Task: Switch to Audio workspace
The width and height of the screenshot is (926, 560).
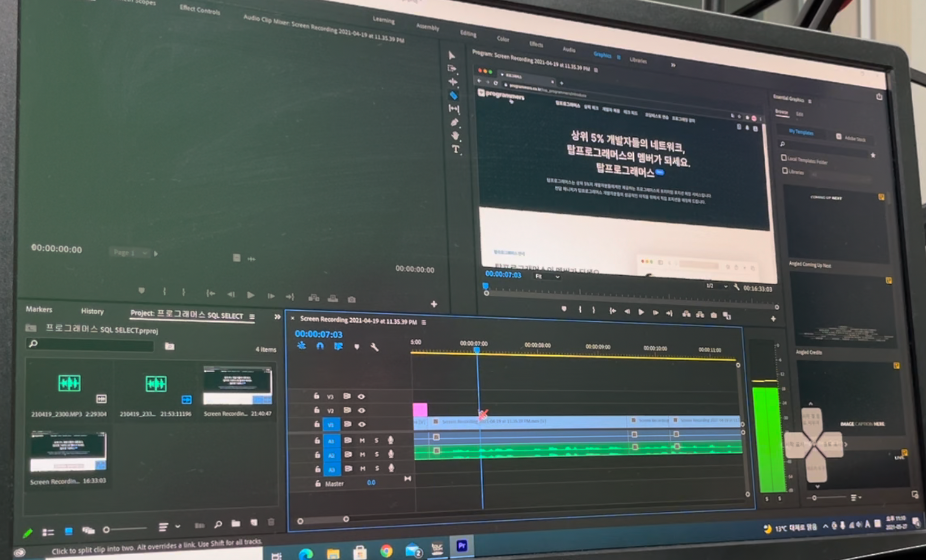Action: point(569,49)
